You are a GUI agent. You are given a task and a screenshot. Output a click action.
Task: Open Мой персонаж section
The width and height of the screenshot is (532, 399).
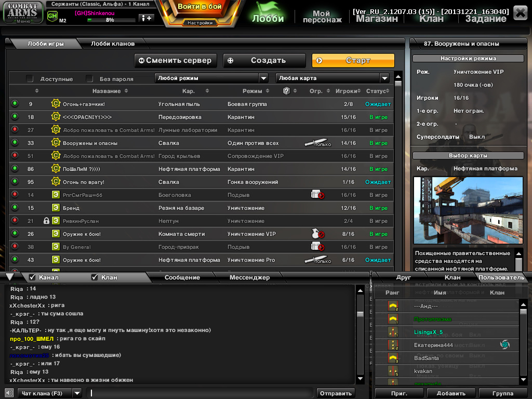[x=322, y=16]
